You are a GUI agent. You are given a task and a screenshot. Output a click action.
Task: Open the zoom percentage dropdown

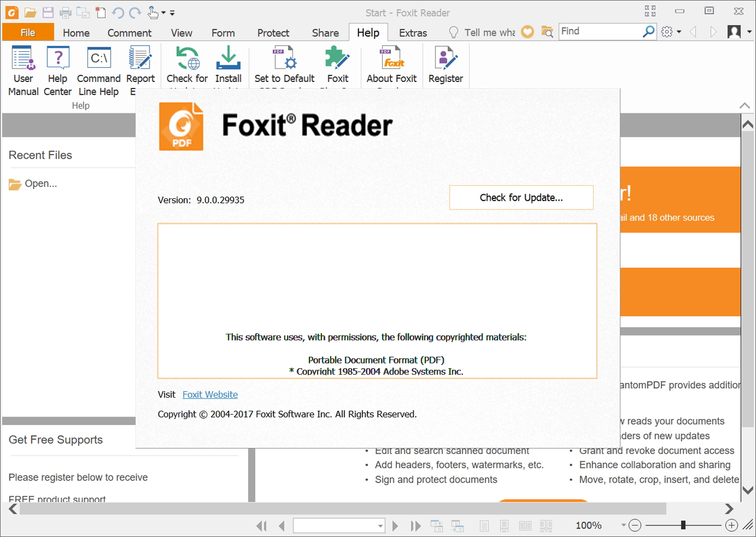[623, 525]
